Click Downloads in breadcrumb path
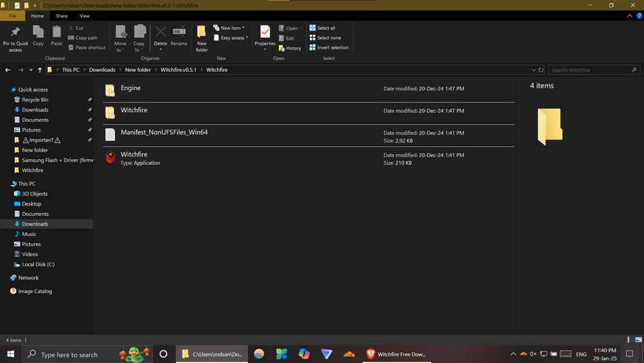 [x=102, y=70]
